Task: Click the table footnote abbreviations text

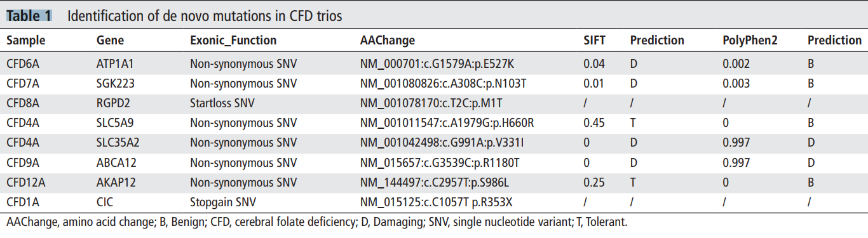Action: point(316,223)
